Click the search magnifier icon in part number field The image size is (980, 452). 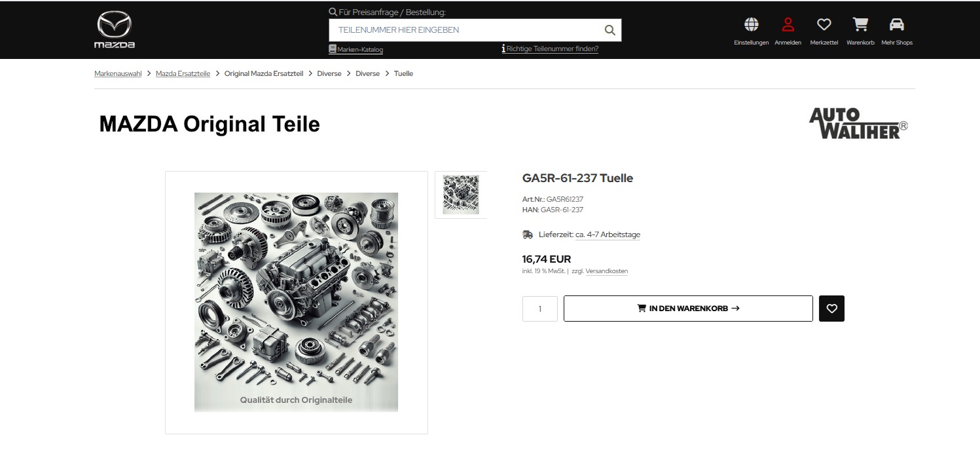[x=609, y=30]
